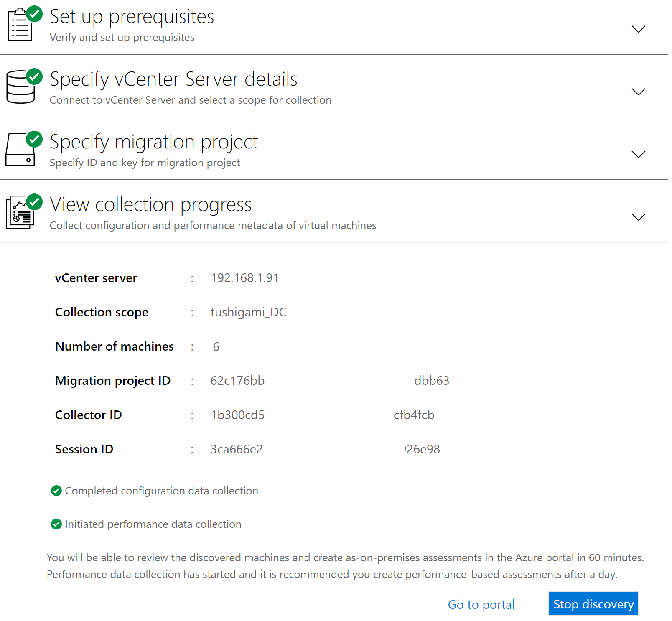This screenshot has width=672, height=621.
Task: Open the Azure portal via Go to portal link
Action: click(481, 604)
